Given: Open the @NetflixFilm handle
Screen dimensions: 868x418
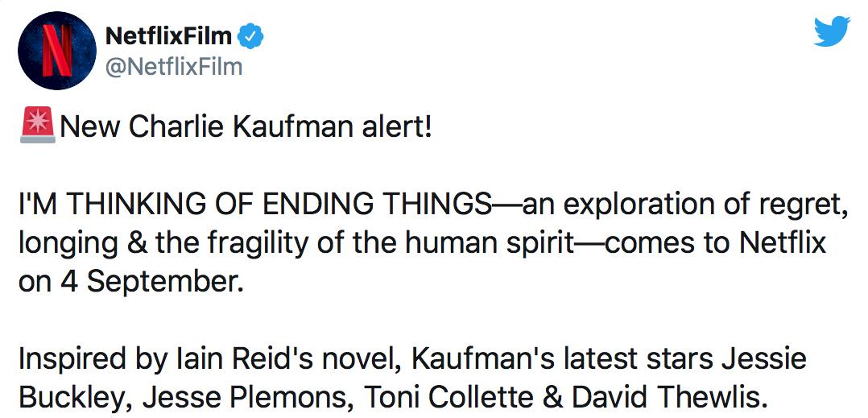Looking at the screenshot, I should coord(173,68).
